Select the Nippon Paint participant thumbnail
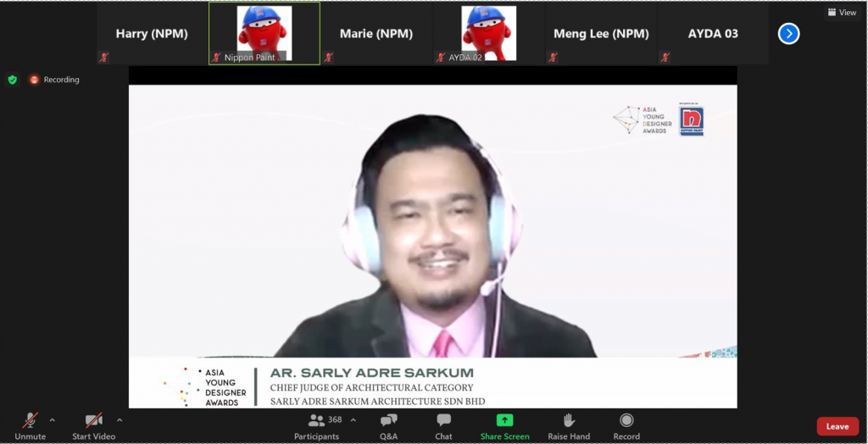This screenshot has width=868, height=444. [x=264, y=33]
